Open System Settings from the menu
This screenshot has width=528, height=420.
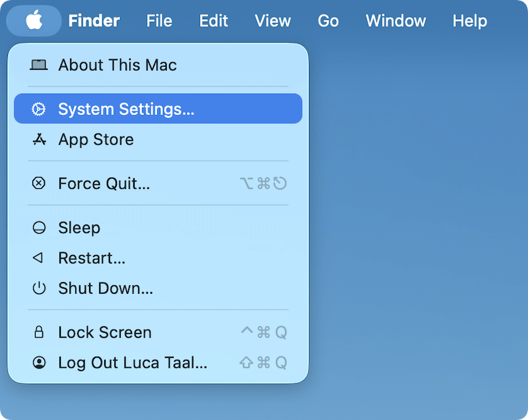click(x=125, y=108)
